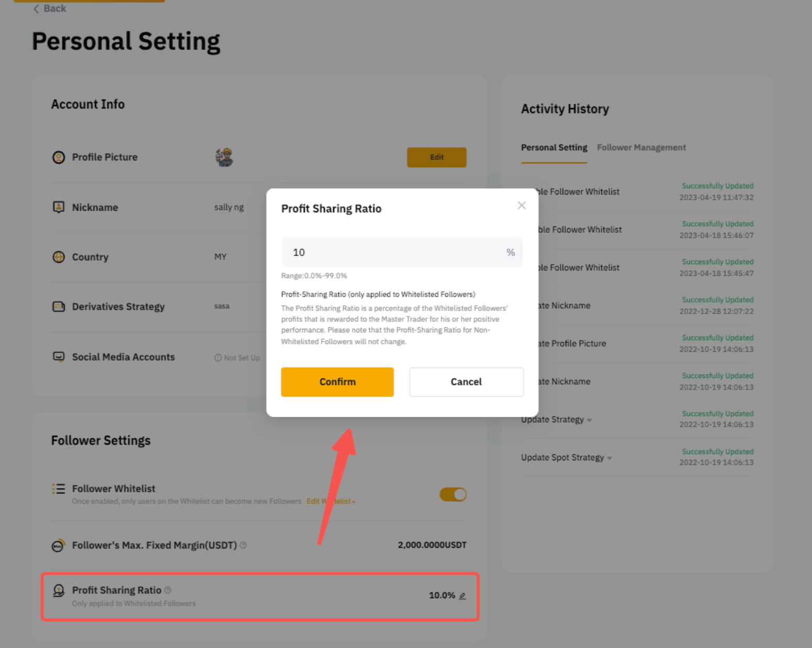
Task: Click the Profit Sharing Ratio info icon
Action: point(168,590)
